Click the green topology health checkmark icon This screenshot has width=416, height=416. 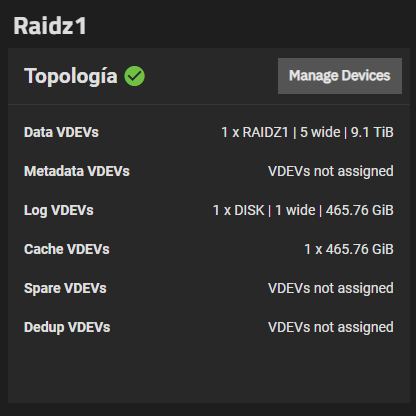tap(134, 76)
